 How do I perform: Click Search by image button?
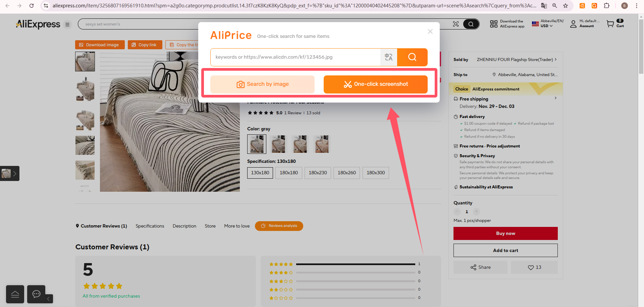pyautogui.click(x=262, y=84)
